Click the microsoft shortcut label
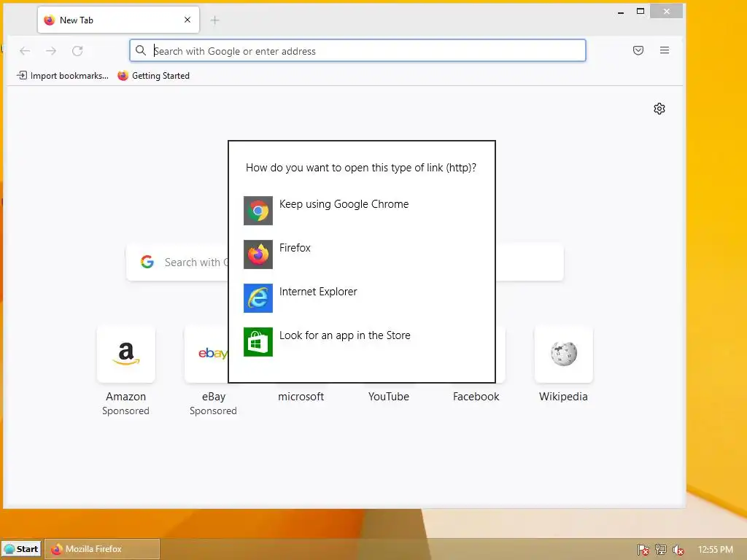 click(x=301, y=396)
